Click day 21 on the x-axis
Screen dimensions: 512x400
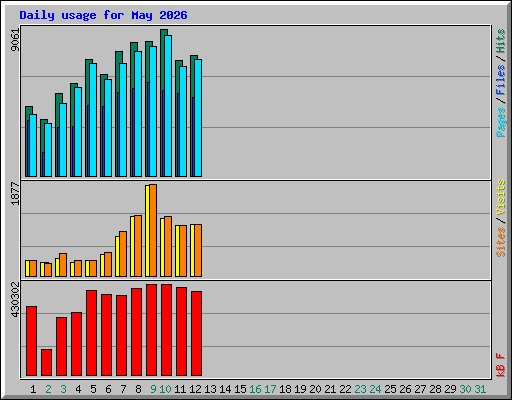(x=330, y=389)
